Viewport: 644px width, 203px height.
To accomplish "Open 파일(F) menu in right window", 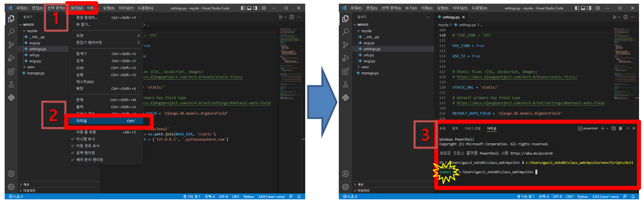I will point(356,8).
